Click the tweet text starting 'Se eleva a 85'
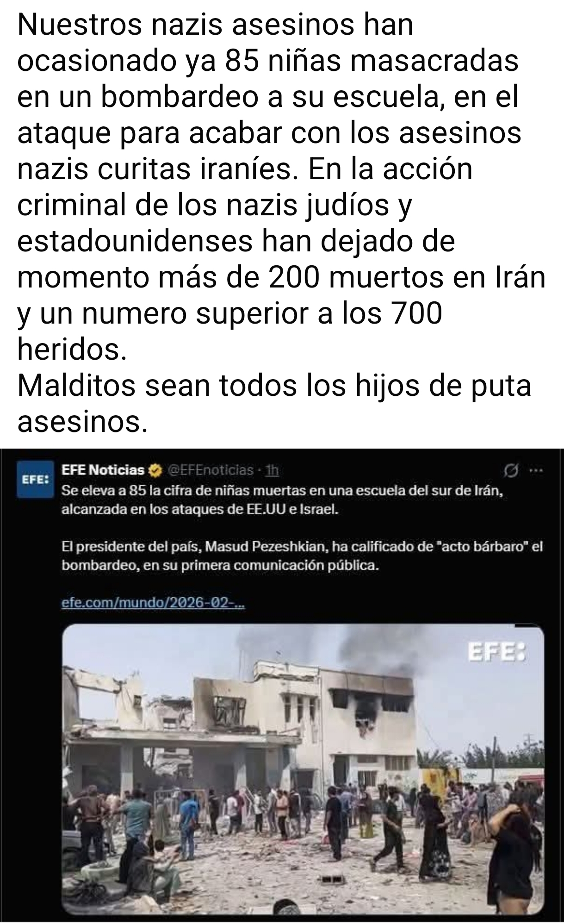564x924 pixels. (x=283, y=500)
